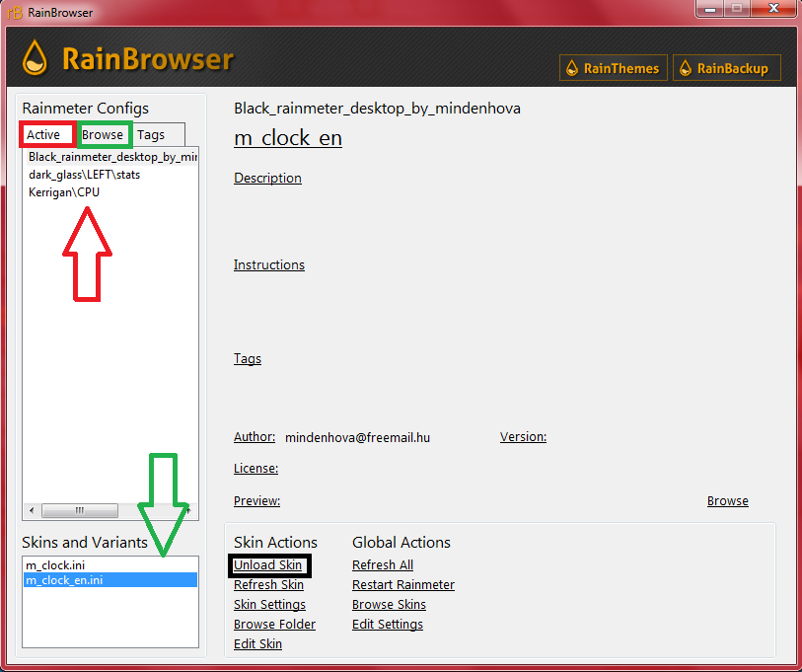The height and width of the screenshot is (672, 802).
Task: Click the Version label
Action: [523, 437]
